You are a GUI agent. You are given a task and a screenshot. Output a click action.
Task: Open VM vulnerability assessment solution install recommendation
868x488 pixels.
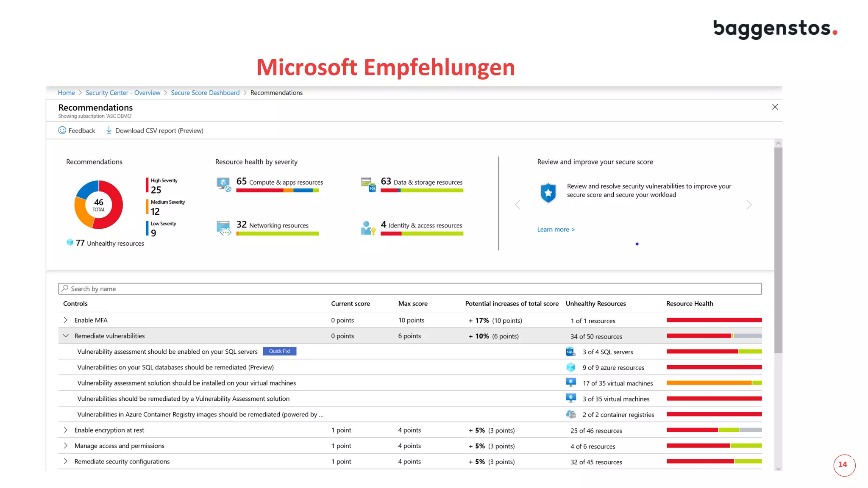[x=186, y=383]
